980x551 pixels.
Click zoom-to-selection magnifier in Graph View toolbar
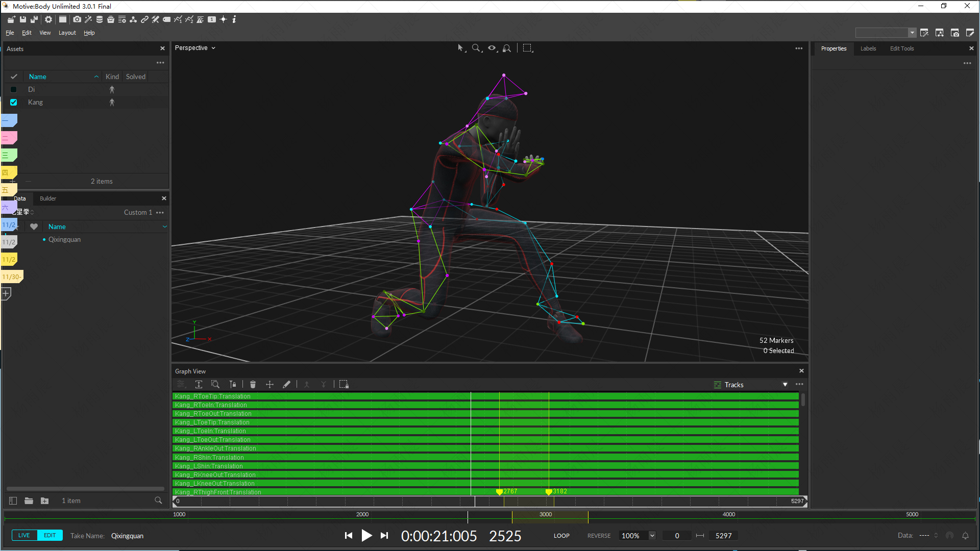point(215,385)
